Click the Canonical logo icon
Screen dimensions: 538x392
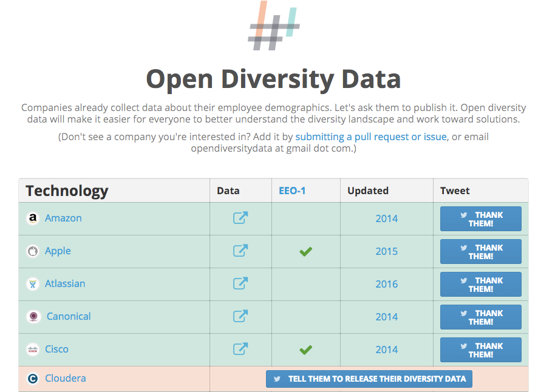pos(33,317)
